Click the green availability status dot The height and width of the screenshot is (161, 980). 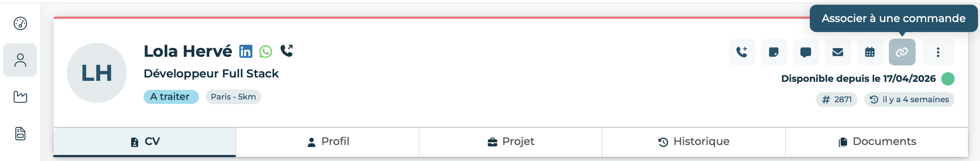pyautogui.click(x=948, y=79)
